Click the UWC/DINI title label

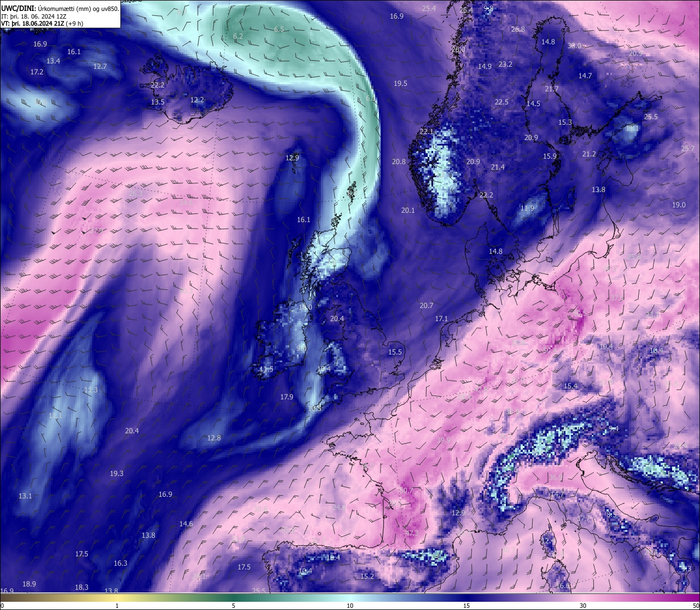pos(18,8)
